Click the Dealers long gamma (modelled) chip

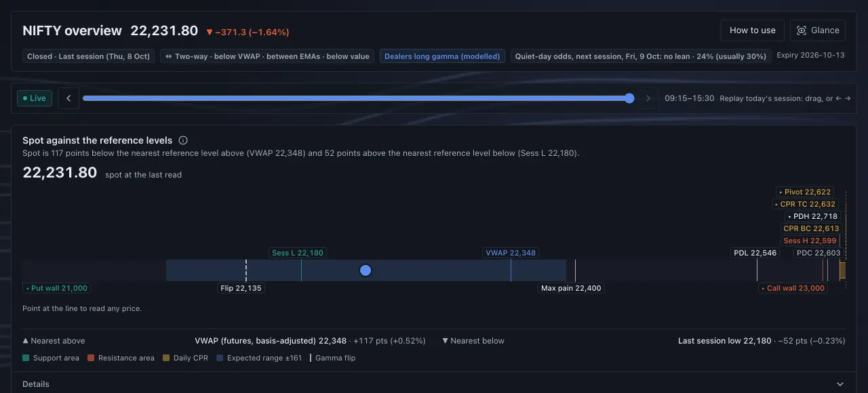442,56
